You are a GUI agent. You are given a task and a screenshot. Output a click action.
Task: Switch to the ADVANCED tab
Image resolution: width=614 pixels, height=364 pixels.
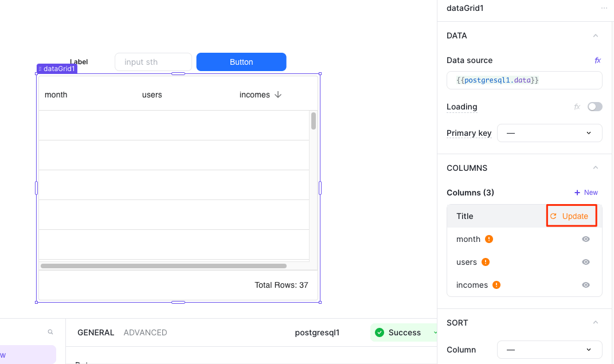(x=145, y=332)
